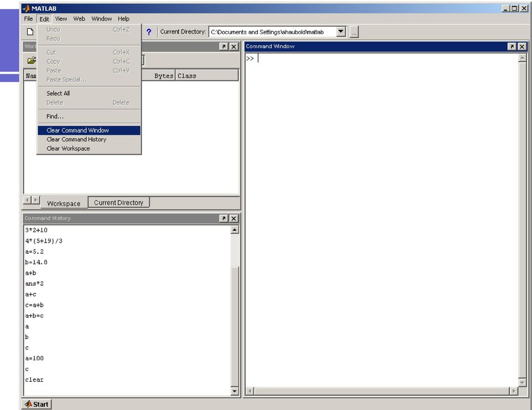
Task: Click the New file icon in toolbar
Action: coord(30,32)
